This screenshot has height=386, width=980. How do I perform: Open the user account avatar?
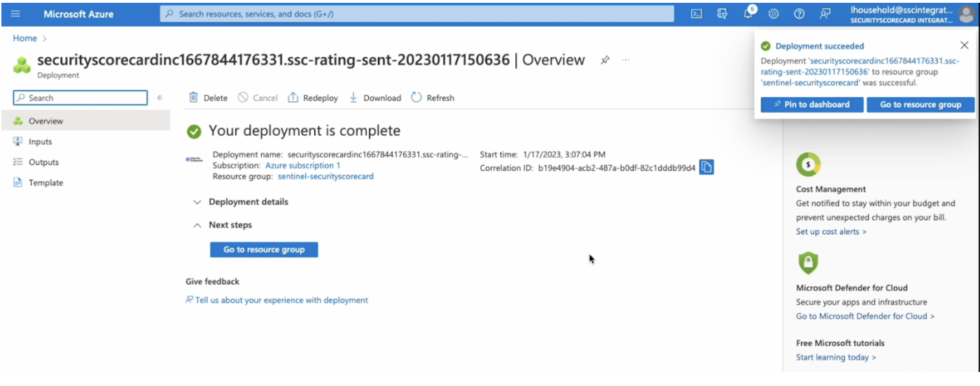coord(966,14)
